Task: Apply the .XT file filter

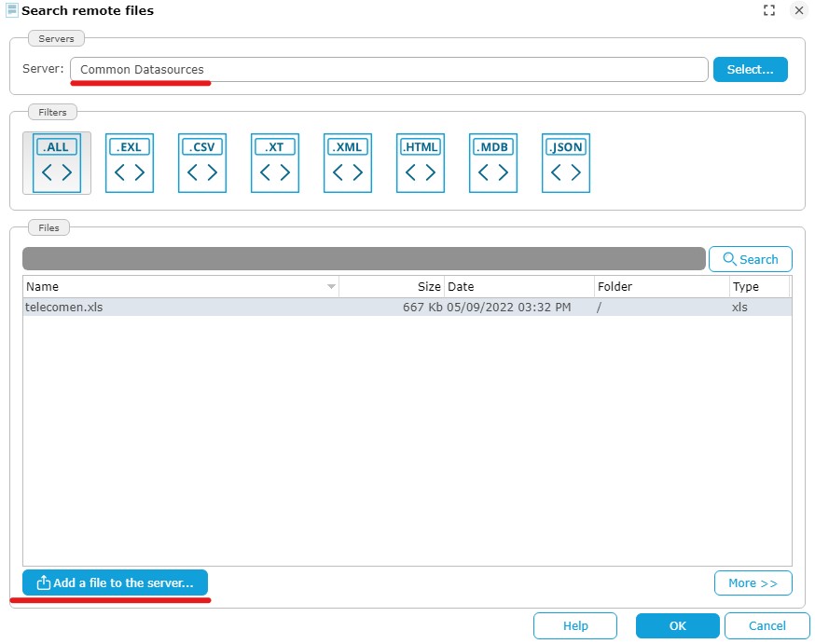Action: [275, 163]
